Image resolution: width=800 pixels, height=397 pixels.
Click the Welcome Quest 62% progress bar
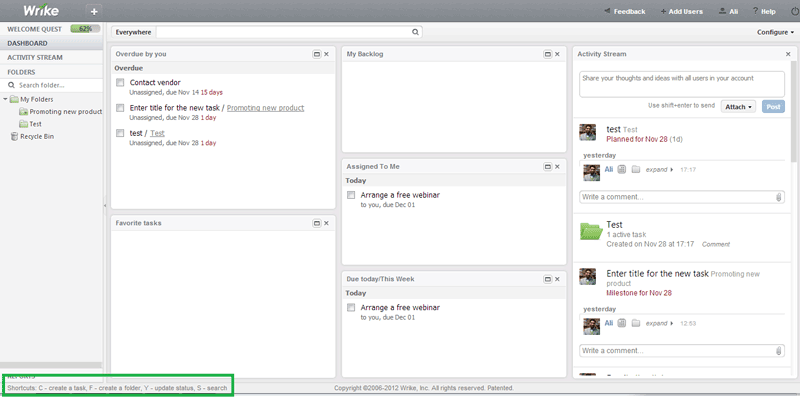point(85,29)
